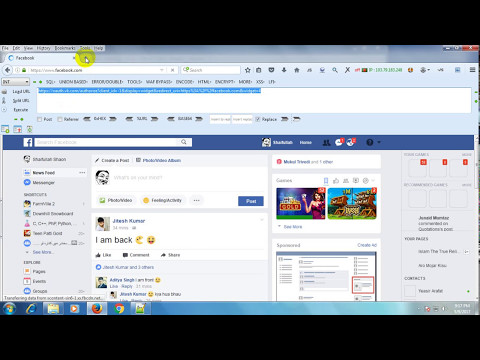The image size is (480, 360).
Task: Open Jitesh Kumar's profile link
Action: tap(129, 221)
